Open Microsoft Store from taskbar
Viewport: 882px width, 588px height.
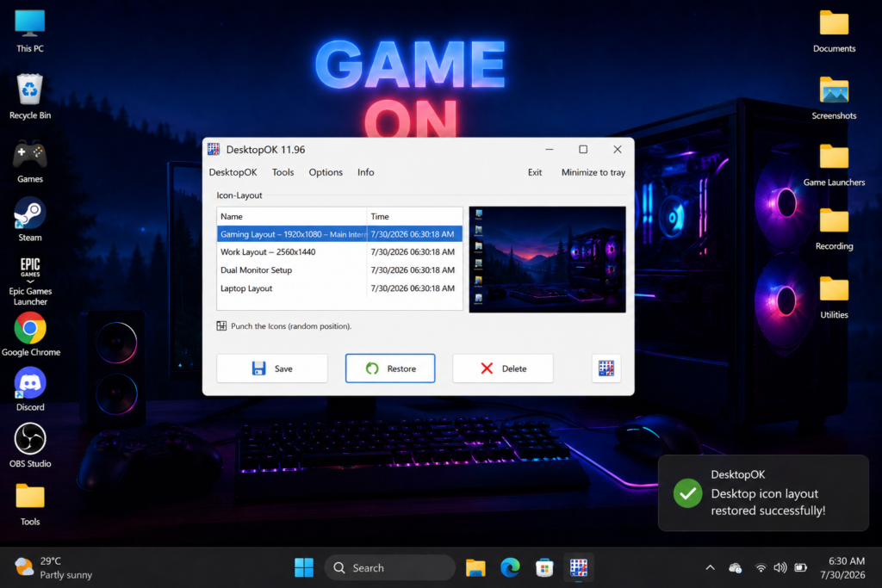click(x=544, y=567)
